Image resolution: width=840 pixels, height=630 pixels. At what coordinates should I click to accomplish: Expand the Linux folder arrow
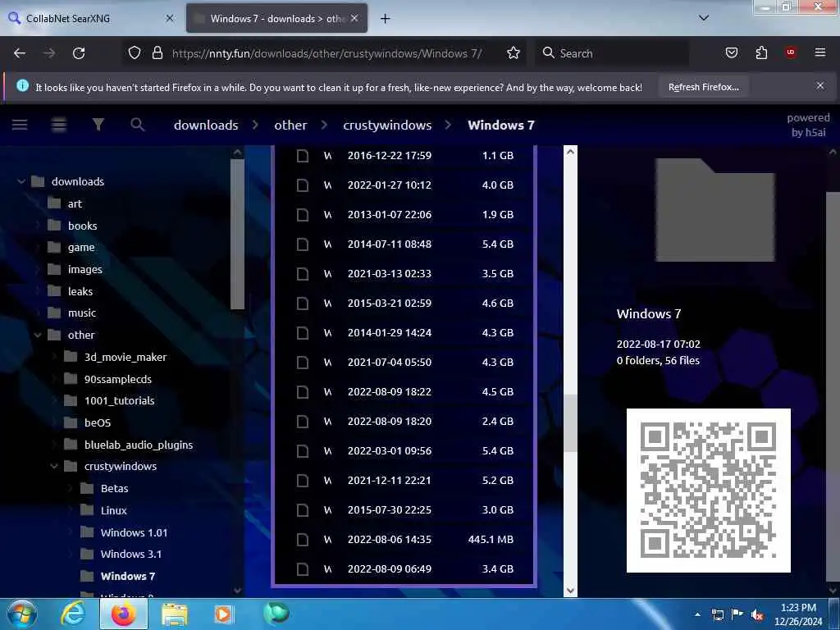pyautogui.click(x=71, y=510)
